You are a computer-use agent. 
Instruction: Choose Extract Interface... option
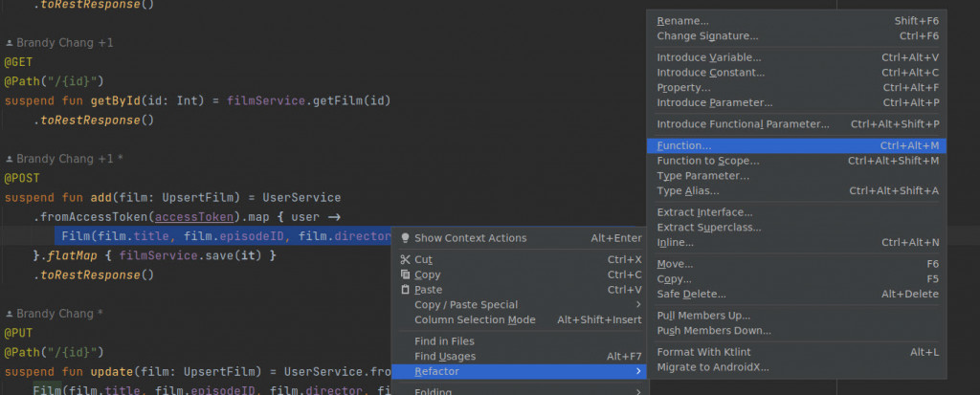tap(704, 212)
